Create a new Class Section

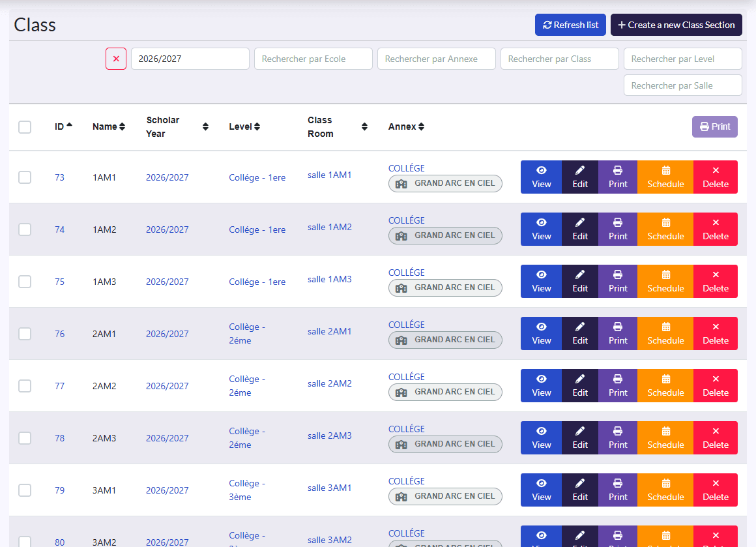(x=676, y=25)
